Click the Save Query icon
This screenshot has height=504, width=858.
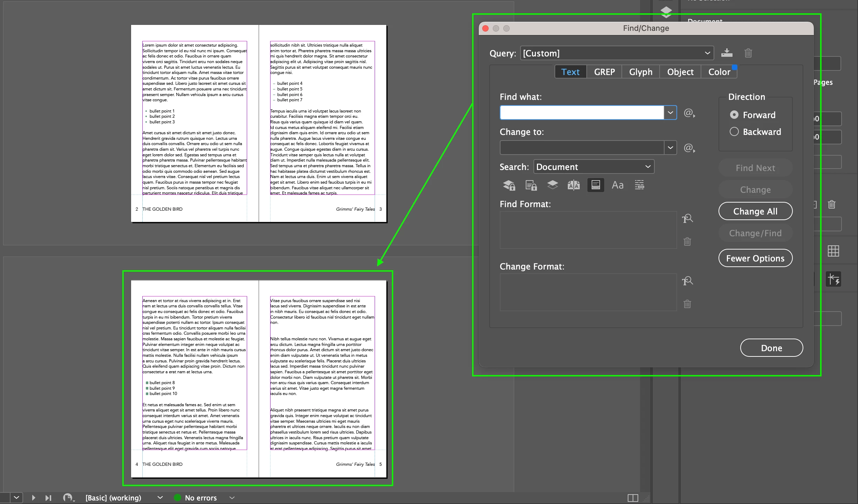click(727, 53)
